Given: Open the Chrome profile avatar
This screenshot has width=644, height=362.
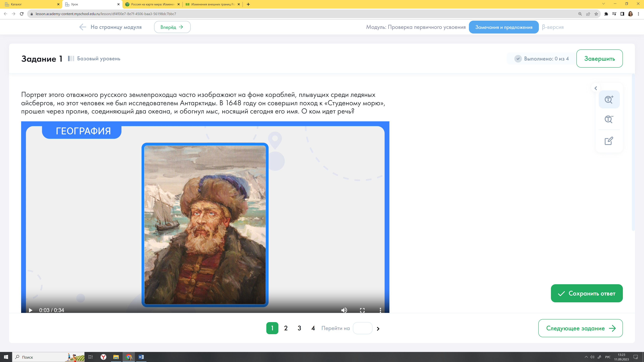Looking at the screenshot, I should point(630,14).
